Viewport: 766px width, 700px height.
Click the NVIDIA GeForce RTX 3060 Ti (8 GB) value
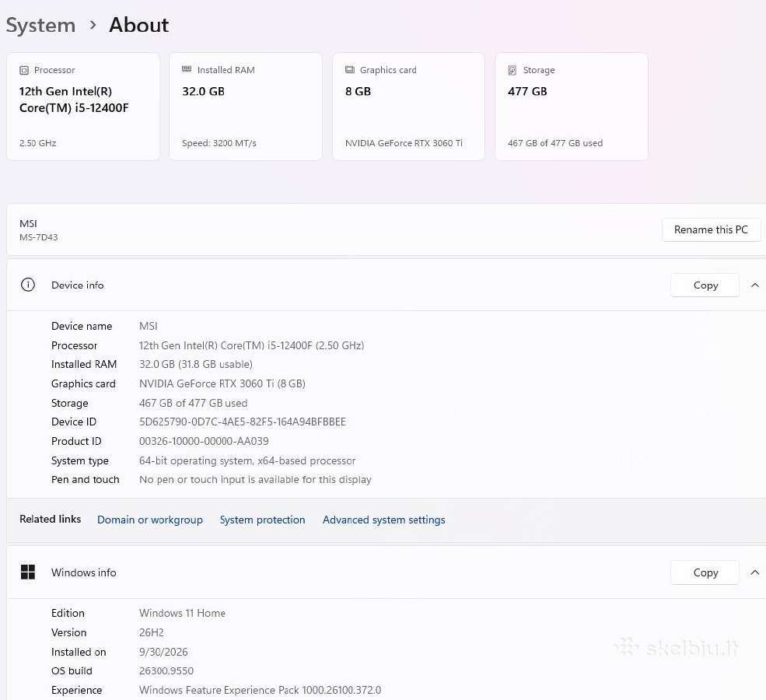222,384
